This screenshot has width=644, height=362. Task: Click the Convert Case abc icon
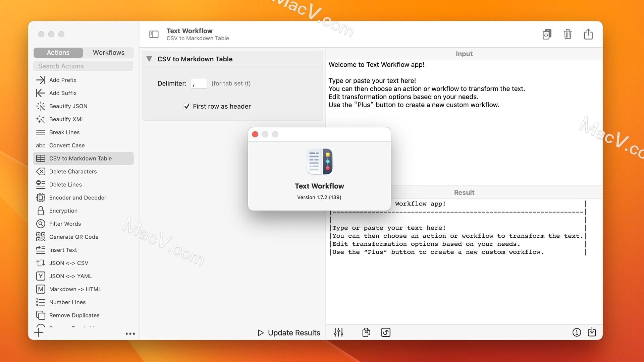[x=41, y=145]
